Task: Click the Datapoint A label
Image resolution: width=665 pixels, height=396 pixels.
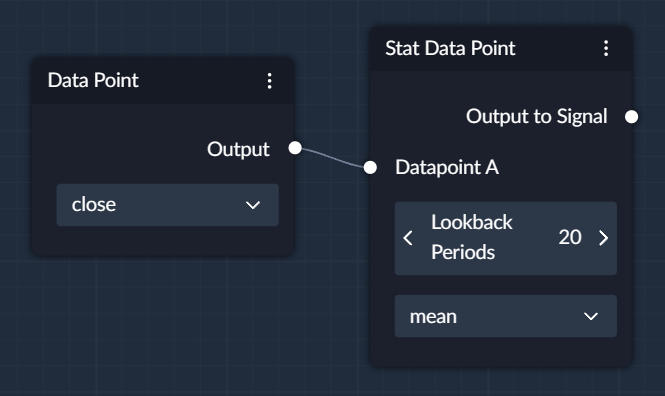Action: tap(447, 167)
